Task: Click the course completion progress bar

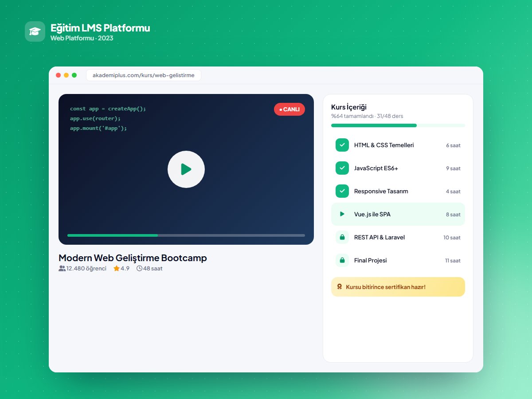Action: click(x=398, y=125)
